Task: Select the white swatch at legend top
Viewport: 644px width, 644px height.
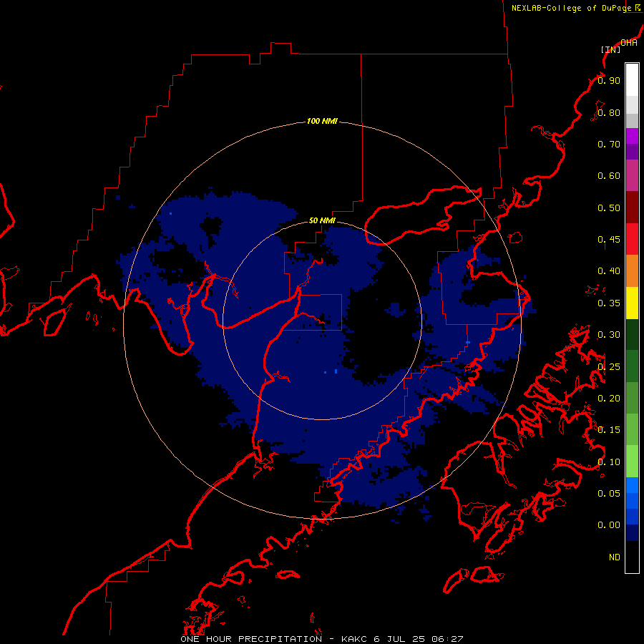Action: (632, 79)
